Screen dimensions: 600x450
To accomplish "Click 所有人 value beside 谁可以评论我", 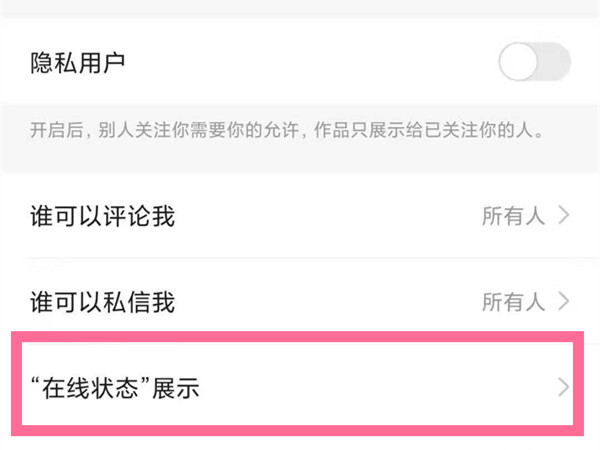I will point(514,215).
